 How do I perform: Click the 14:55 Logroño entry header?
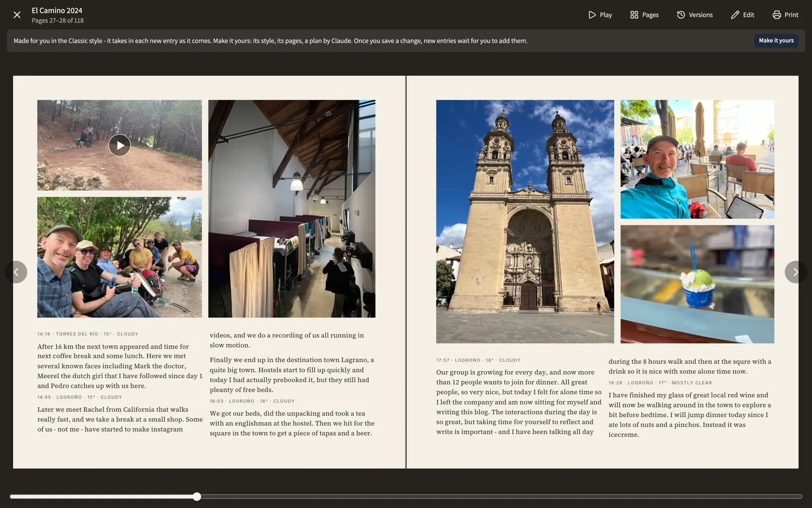point(80,397)
